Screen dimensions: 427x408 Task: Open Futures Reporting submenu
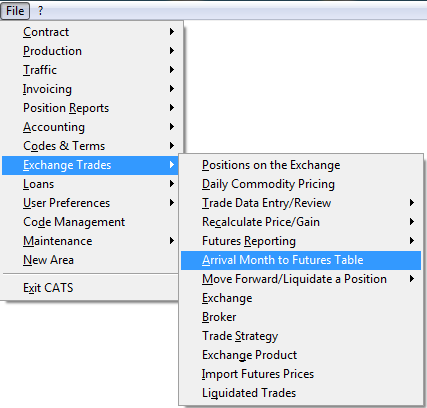coord(301,241)
